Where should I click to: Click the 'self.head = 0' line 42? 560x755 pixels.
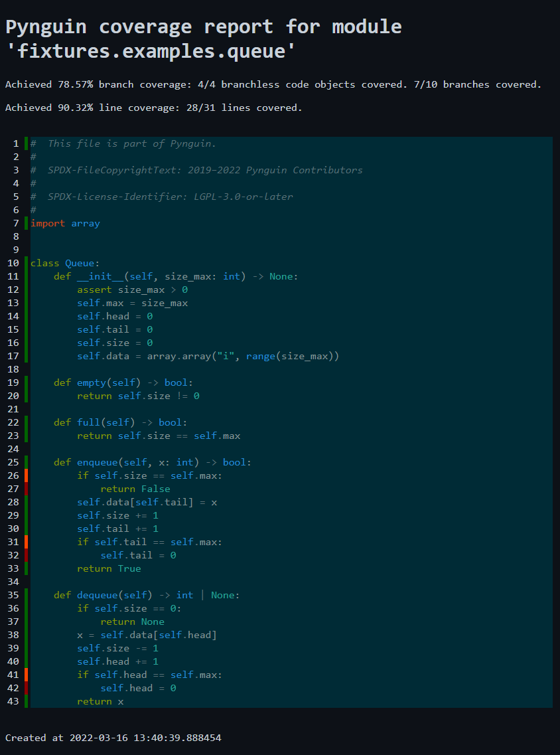138,688
